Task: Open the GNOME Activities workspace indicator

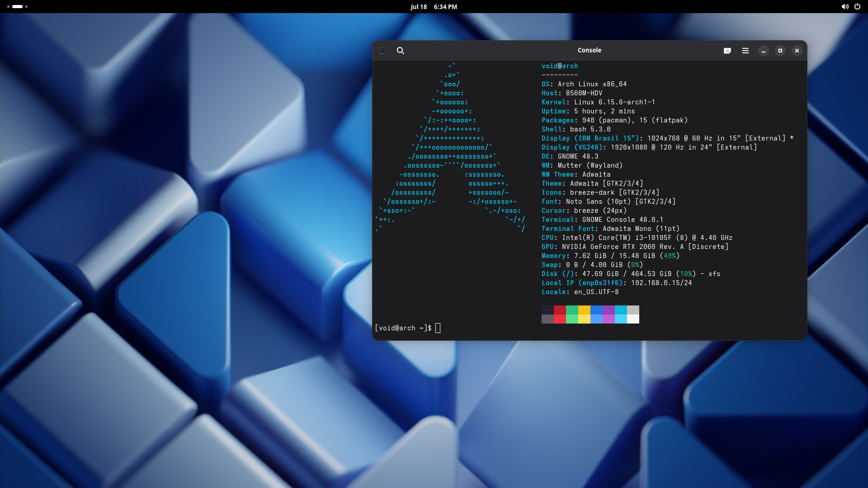Action: pyautogui.click(x=17, y=6)
